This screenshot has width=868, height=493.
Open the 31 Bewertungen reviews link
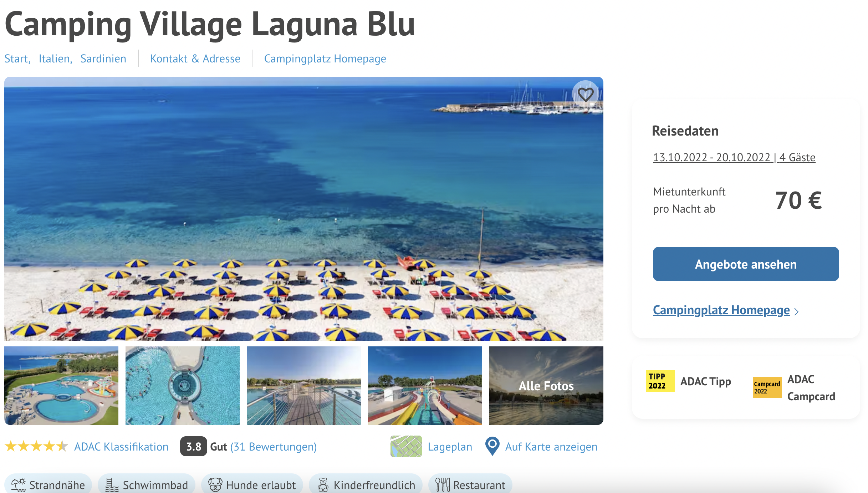point(274,447)
